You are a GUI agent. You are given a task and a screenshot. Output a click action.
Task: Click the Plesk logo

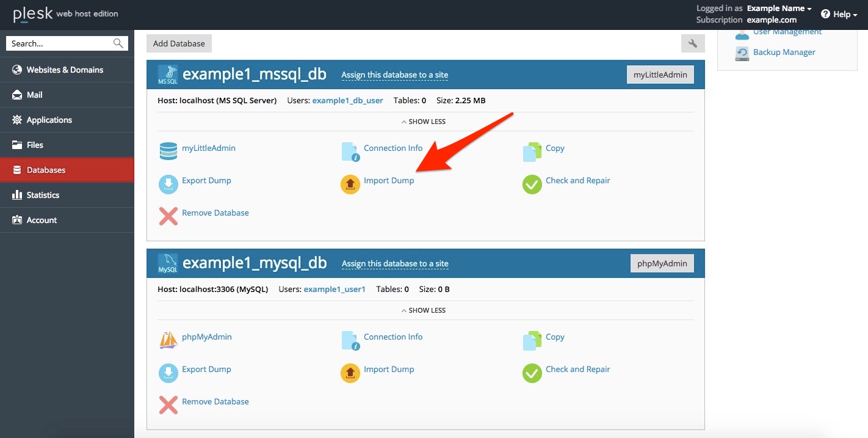click(32, 14)
